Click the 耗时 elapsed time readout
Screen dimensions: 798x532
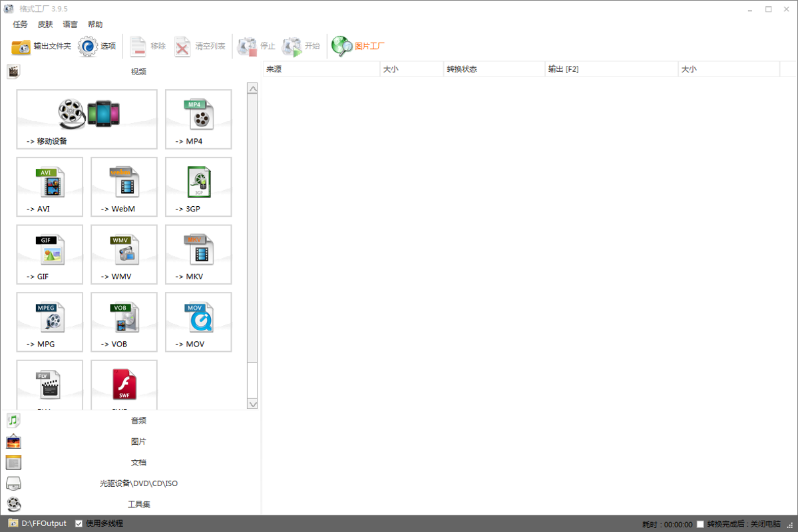click(x=667, y=525)
